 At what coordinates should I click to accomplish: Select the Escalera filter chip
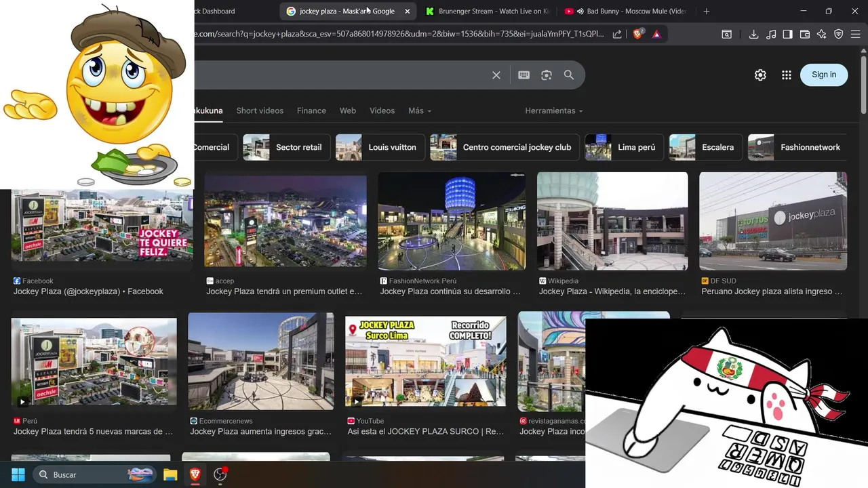[705, 147]
